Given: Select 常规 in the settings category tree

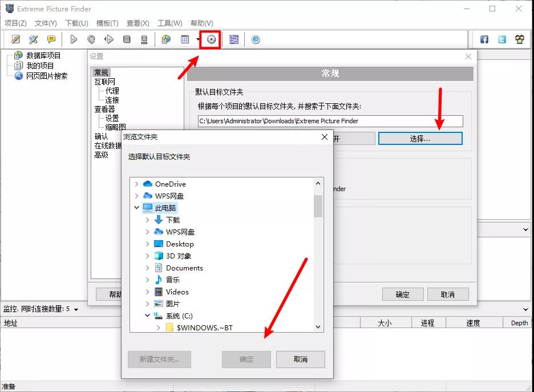Looking at the screenshot, I should coord(101,72).
